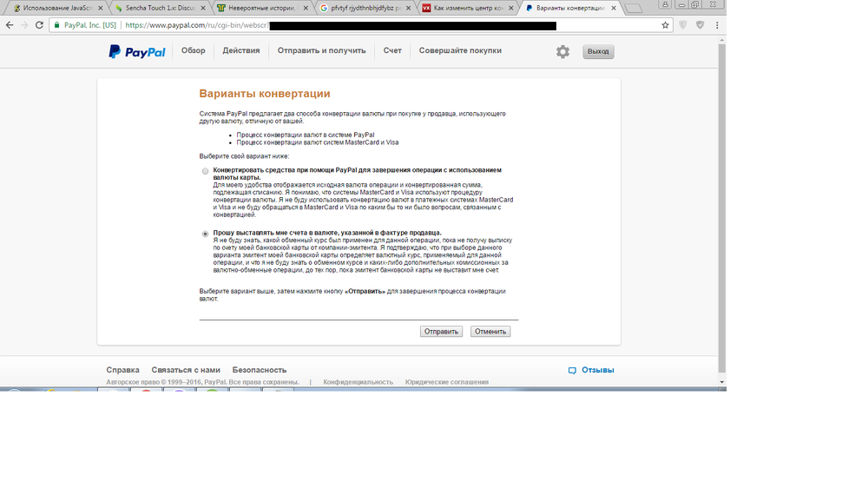
Task: Go back with the browser back arrow
Action: coord(10,25)
